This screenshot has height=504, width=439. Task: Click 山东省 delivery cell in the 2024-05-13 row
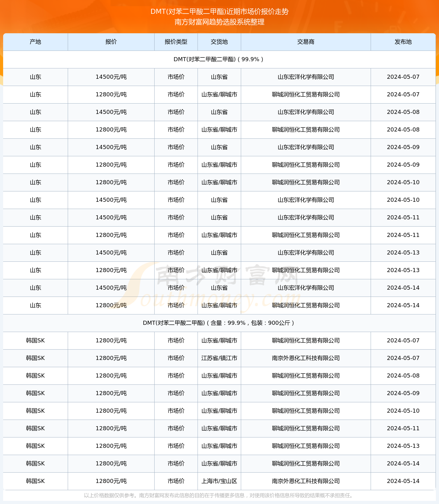[219, 253]
